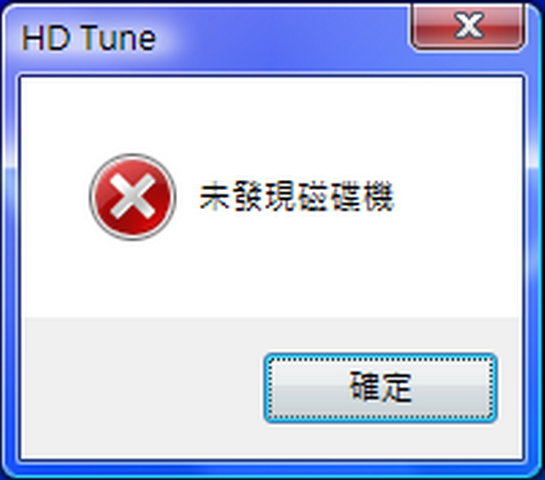Click the 未發現 characters in the message

pos(248,197)
